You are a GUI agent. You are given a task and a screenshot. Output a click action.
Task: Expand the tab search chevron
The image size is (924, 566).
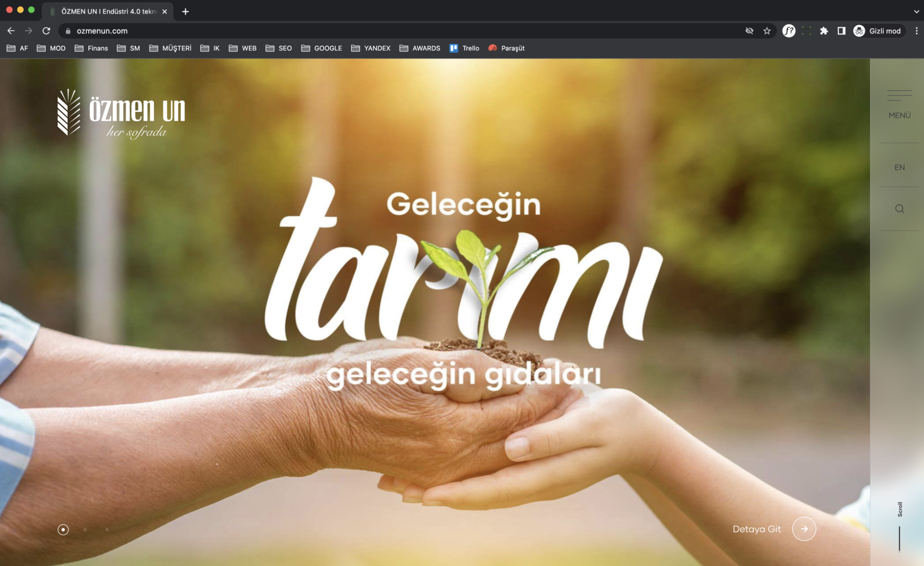pos(916,11)
